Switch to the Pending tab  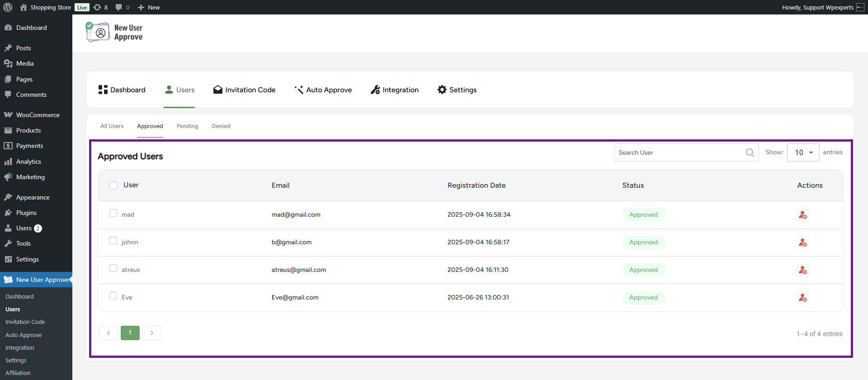pyautogui.click(x=187, y=126)
